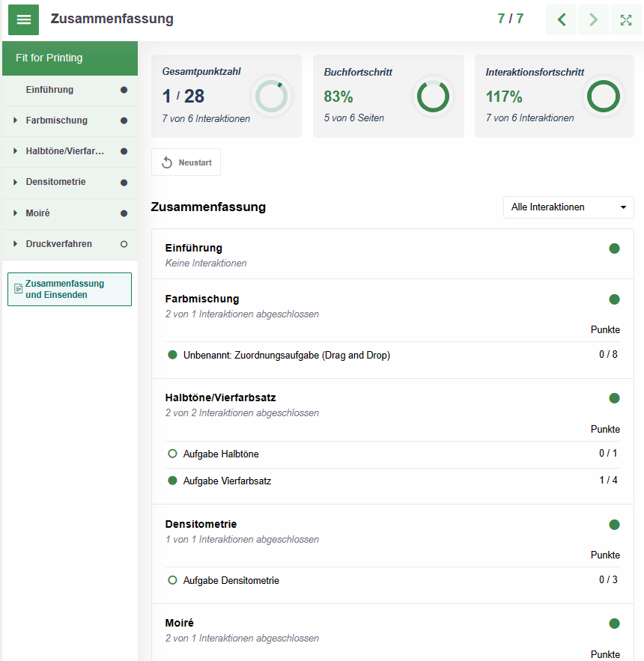Click status dot next to Densitometrie in sidebar
This screenshot has width=644, height=661.
tap(124, 183)
